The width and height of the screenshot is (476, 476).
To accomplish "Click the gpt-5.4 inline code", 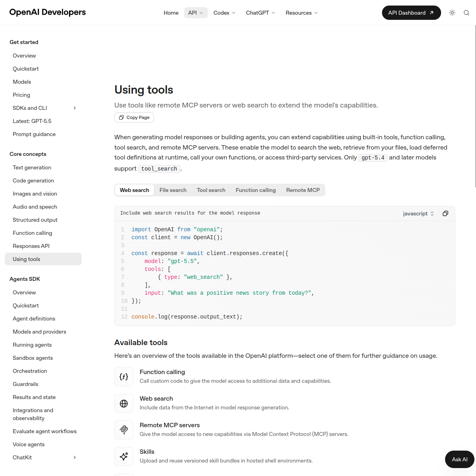I will [373, 157].
